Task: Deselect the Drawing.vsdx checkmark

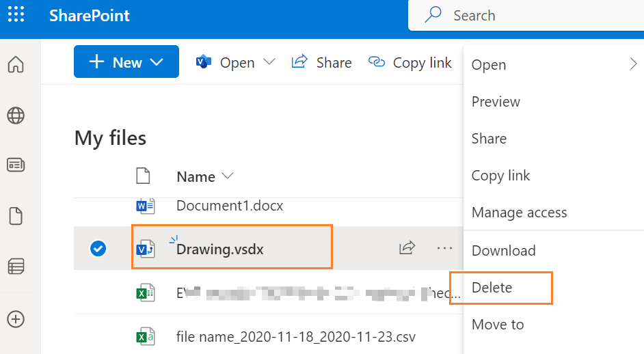Action: (x=98, y=249)
